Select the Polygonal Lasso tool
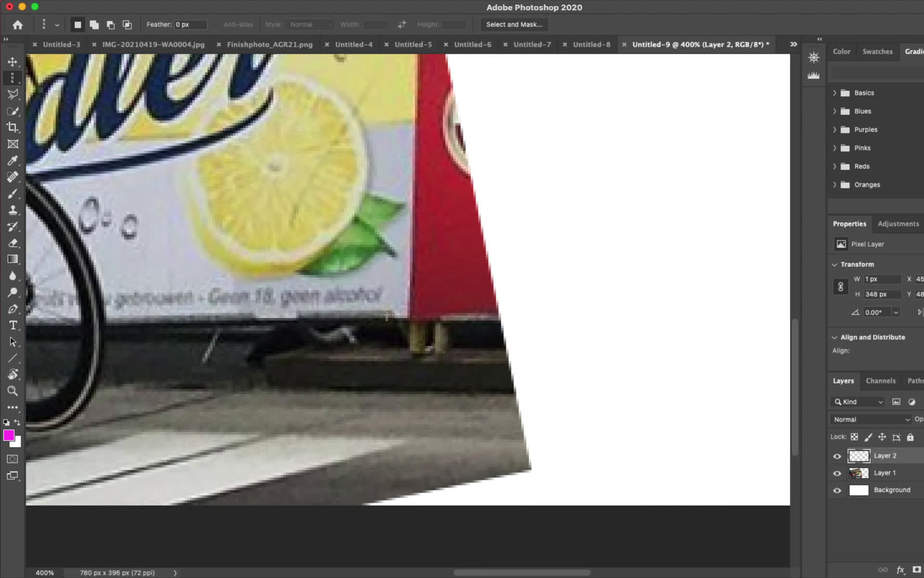 [13, 94]
